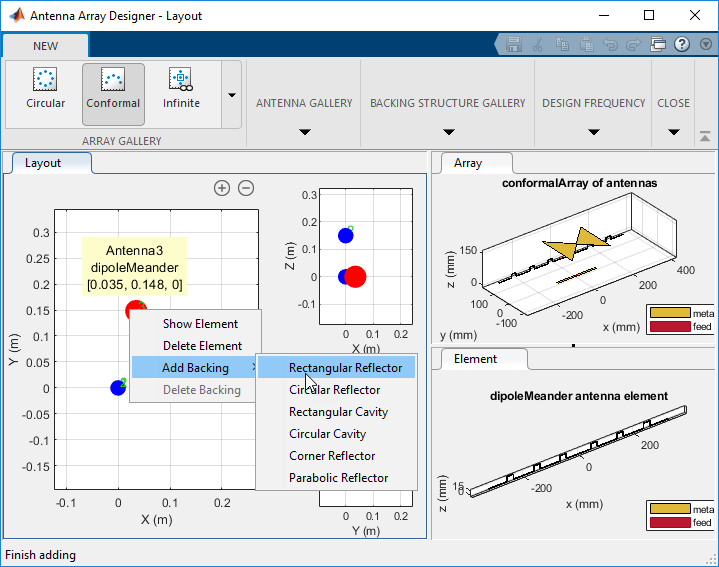
Task: Click the Finish adding status text
Action: (x=40, y=555)
